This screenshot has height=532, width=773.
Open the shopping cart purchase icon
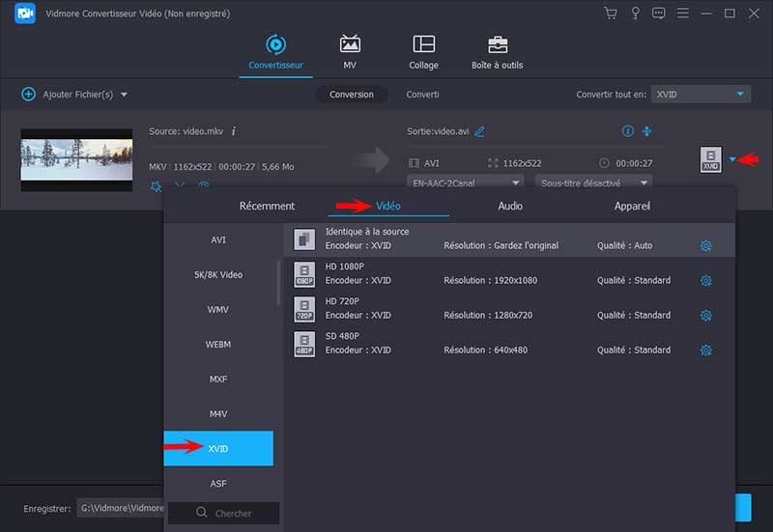610,14
